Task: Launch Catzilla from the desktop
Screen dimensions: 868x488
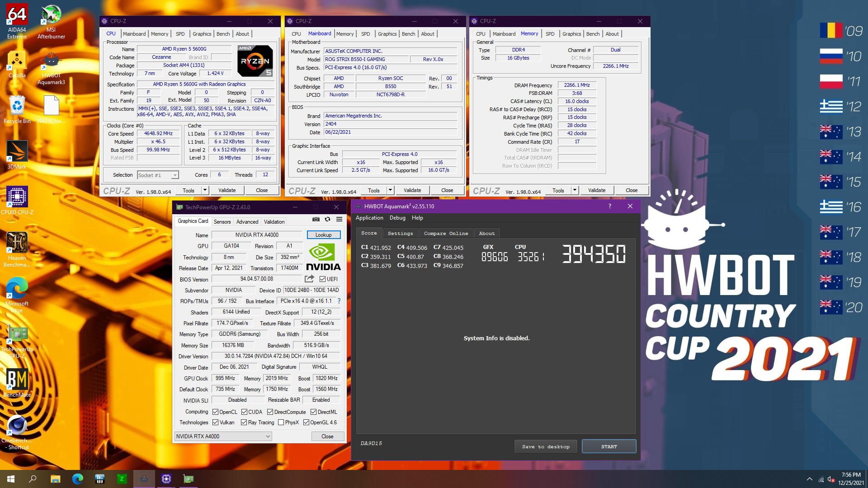Action: pyautogui.click(x=17, y=64)
